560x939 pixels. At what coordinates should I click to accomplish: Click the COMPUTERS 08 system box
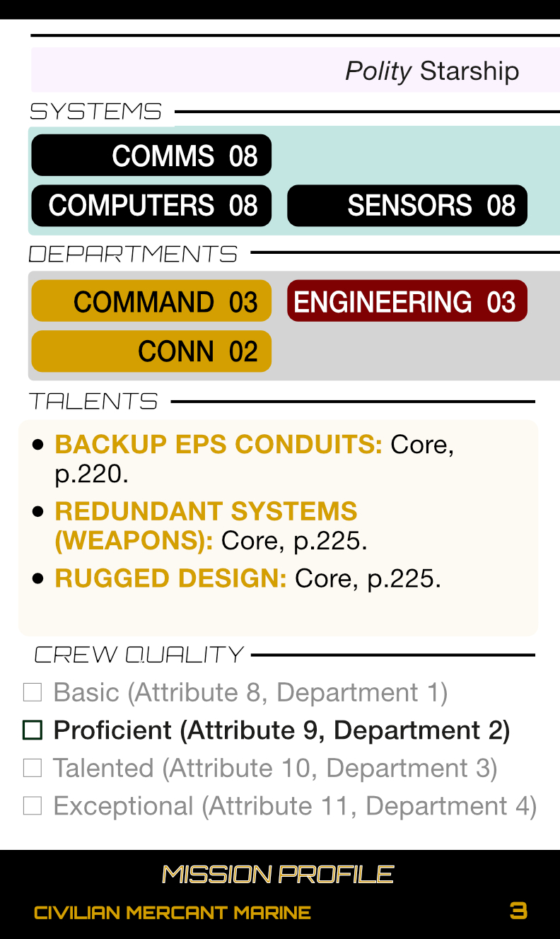point(151,206)
